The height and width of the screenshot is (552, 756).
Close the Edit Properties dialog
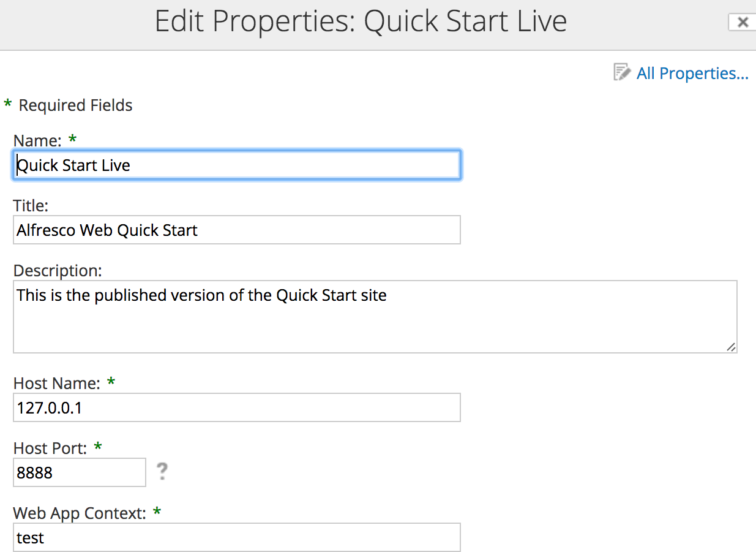click(x=742, y=23)
